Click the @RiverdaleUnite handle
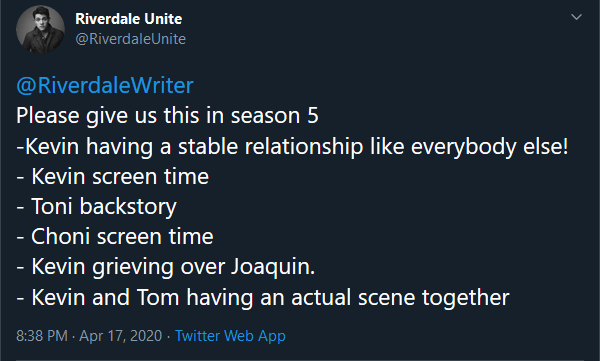Viewport: 600px width, 361px height. pos(130,39)
